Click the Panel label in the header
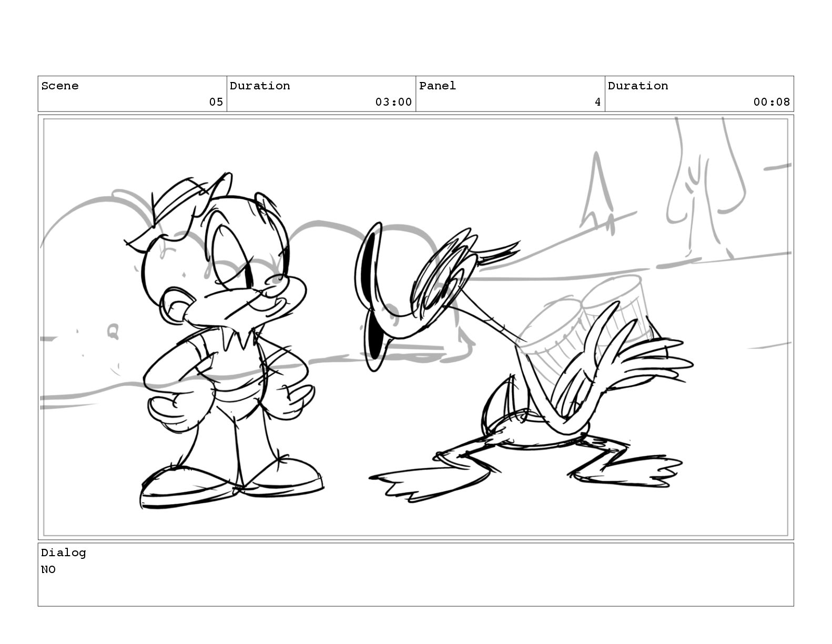832x644 pixels. coord(438,86)
